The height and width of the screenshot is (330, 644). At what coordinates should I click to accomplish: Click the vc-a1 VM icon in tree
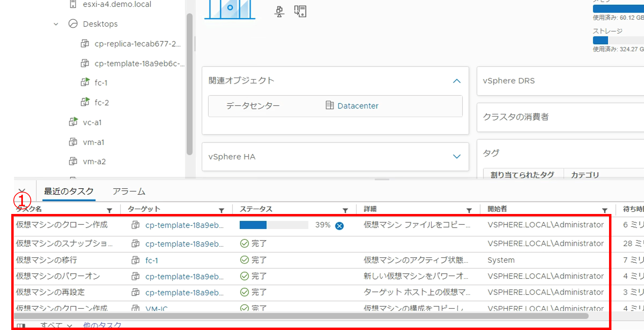(73, 122)
